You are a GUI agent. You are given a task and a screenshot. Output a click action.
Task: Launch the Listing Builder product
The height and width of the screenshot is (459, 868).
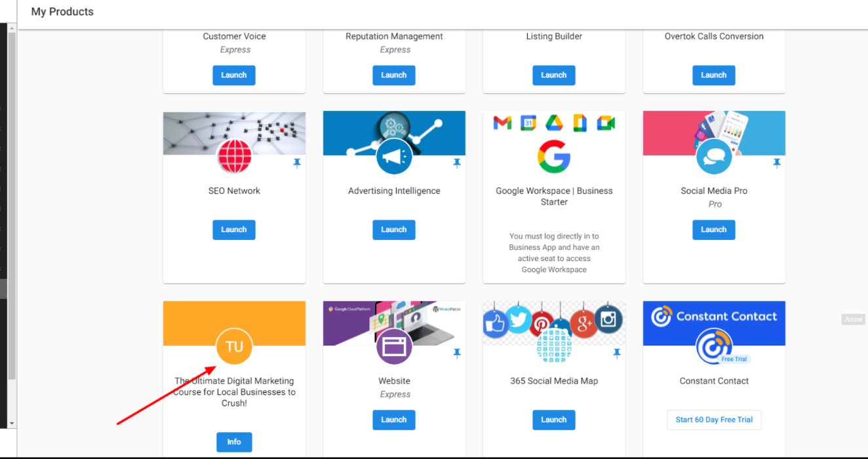pos(554,75)
